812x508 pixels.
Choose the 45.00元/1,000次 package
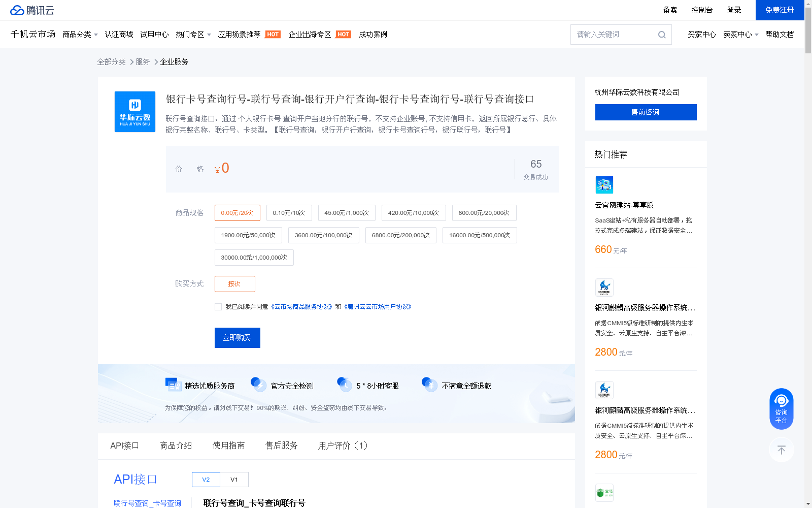[347, 213]
